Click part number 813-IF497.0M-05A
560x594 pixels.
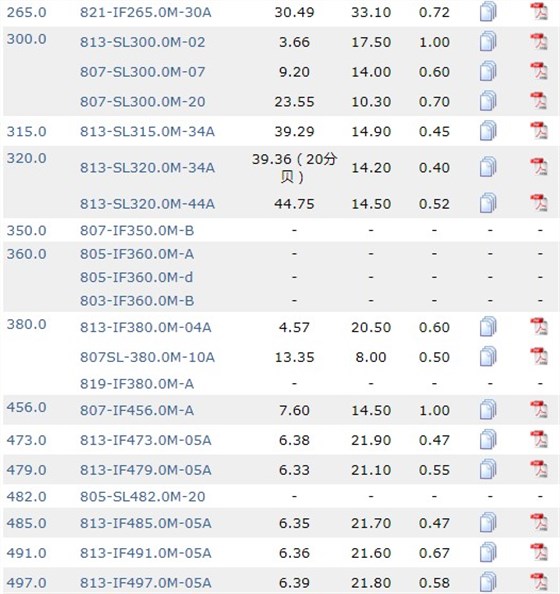click(x=145, y=583)
